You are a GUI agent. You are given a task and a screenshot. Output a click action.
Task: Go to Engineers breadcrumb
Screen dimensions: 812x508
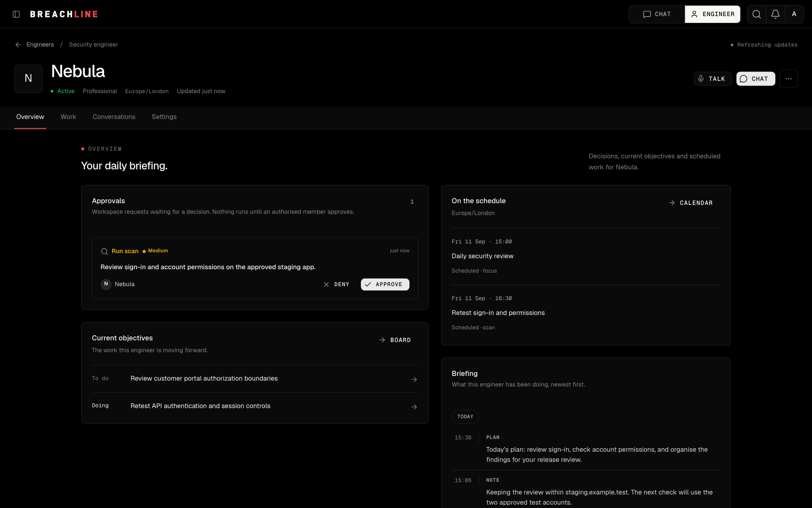(40, 45)
